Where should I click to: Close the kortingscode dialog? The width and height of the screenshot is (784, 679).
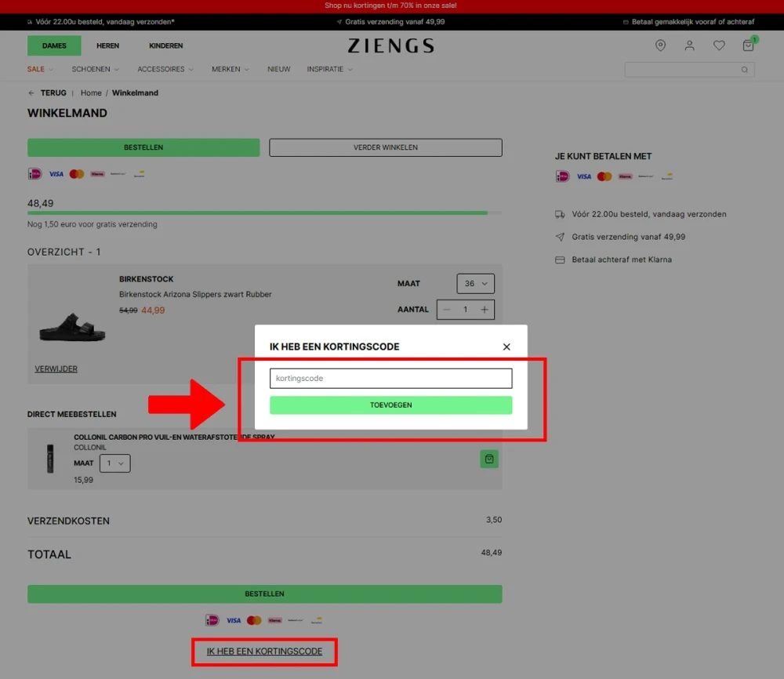tap(506, 347)
